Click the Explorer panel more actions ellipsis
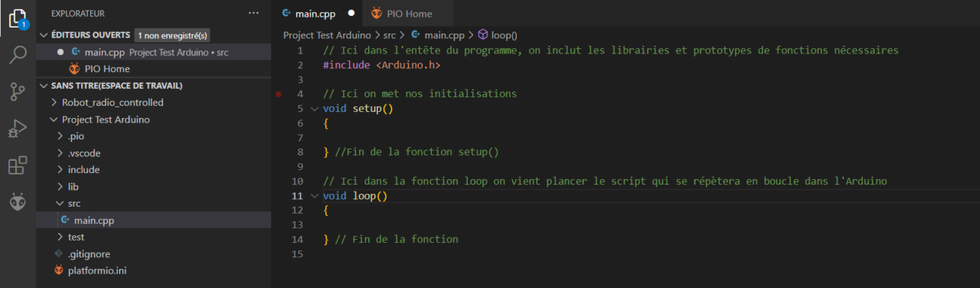Screen dimensions: 980x288 coord(253,13)
